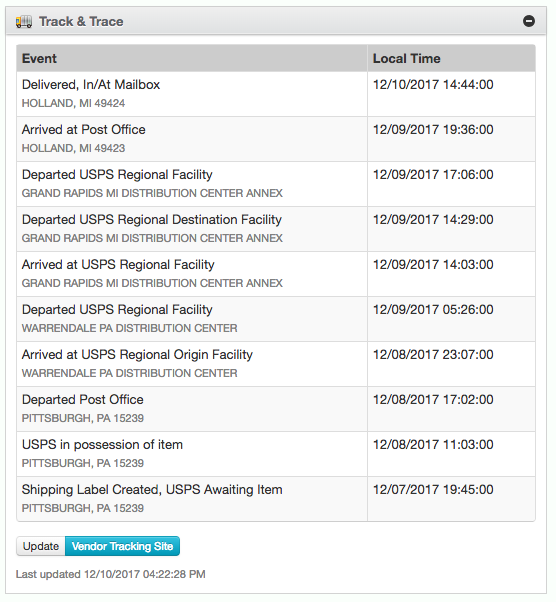Screen dimensions: 556x602
Task: Click the USPS in possession of item row
Action: [x=276, y=454]
